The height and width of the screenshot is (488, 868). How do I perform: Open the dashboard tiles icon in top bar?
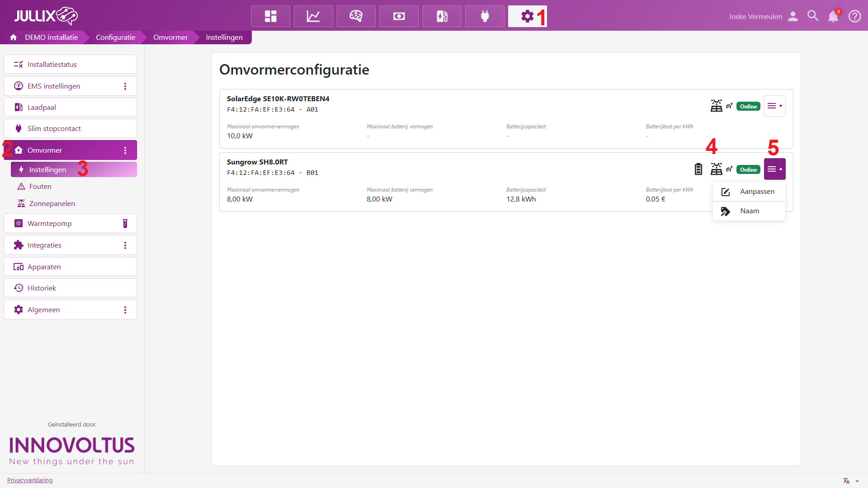tap(270, 16)
